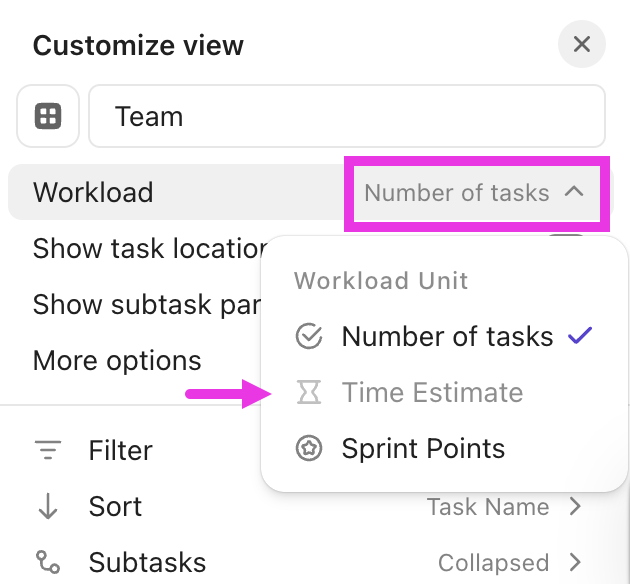Click the Number of tasks check-circle icon
The height and width of the screenshot is (584, 630).
pos(309,337)
